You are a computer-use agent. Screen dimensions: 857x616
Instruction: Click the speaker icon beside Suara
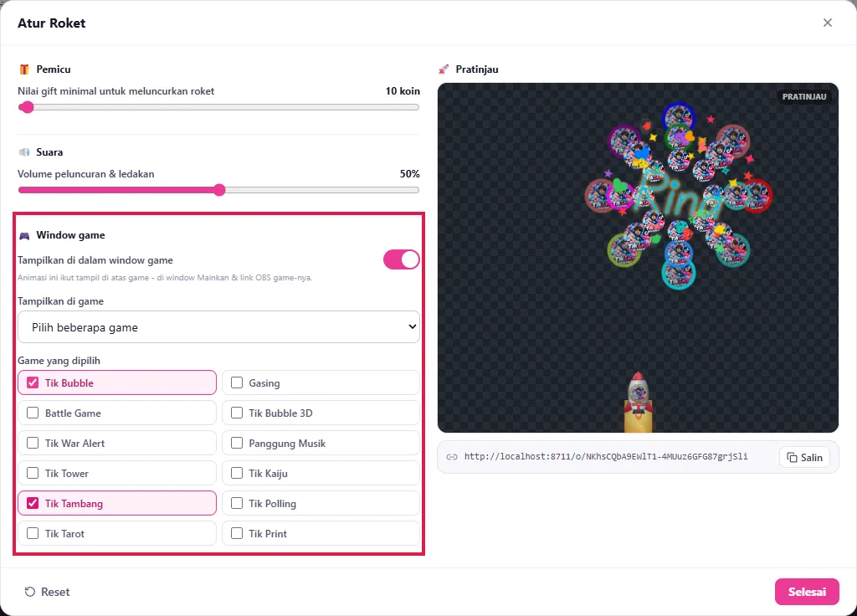(x=24, y=152)
